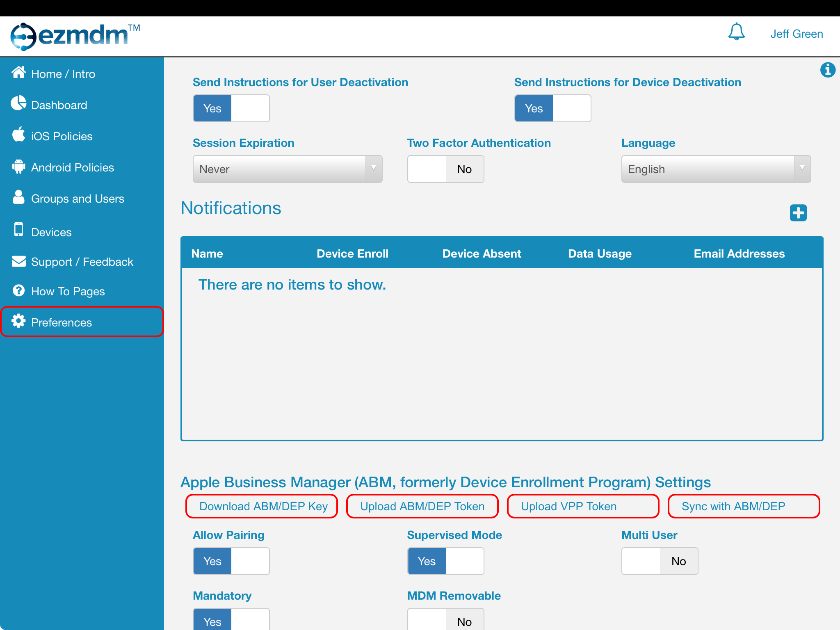Click the Devices phone icon
The image size is (840, 630).
click(x=18, y=230)
